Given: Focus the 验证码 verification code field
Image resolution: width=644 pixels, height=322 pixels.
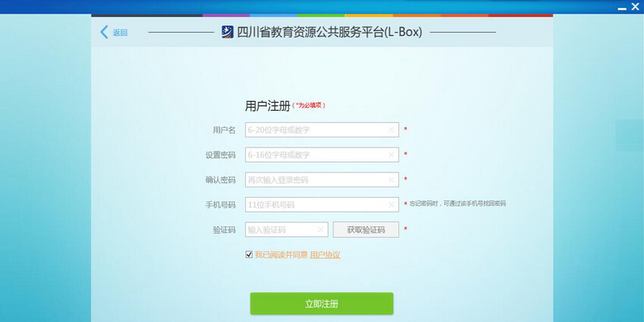Looking at the screenshot, I should pos(287,229).
